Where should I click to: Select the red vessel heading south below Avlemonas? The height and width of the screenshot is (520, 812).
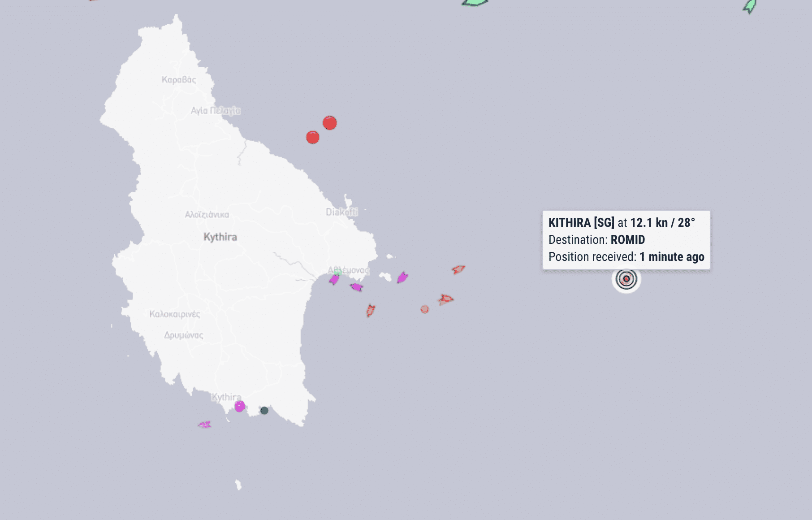[x=371, y=310]
